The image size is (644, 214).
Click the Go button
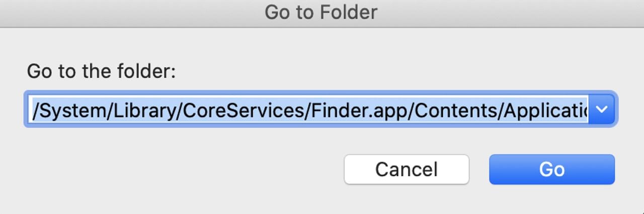551,169
